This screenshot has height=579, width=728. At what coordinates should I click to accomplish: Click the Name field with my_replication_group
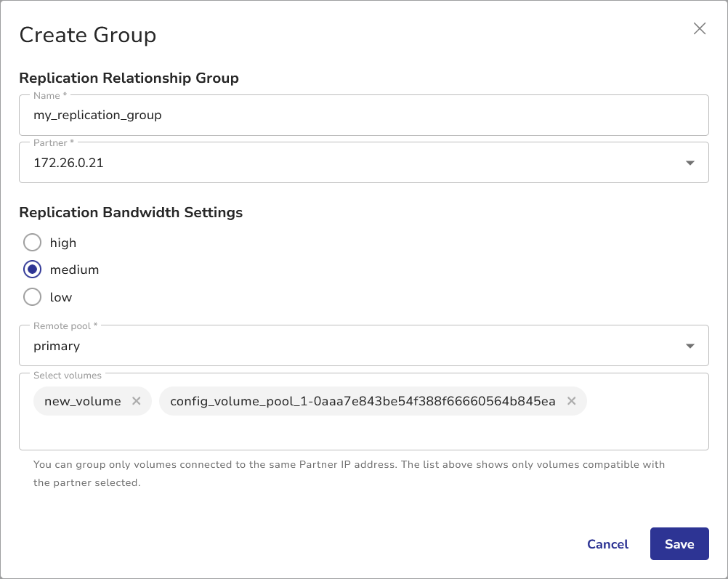click(363, 115)
